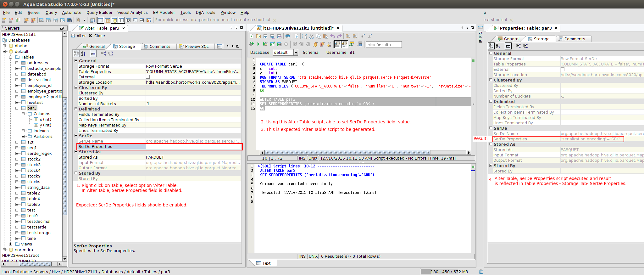Click the Servers tree horizontal scrollbar
Screen dimensions: 644x276
[31, 264]
